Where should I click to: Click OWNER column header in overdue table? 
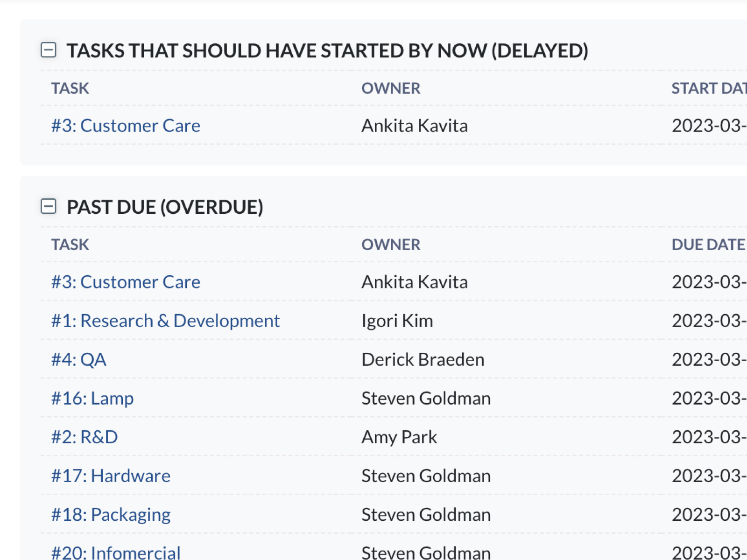[x=391, y=245]
